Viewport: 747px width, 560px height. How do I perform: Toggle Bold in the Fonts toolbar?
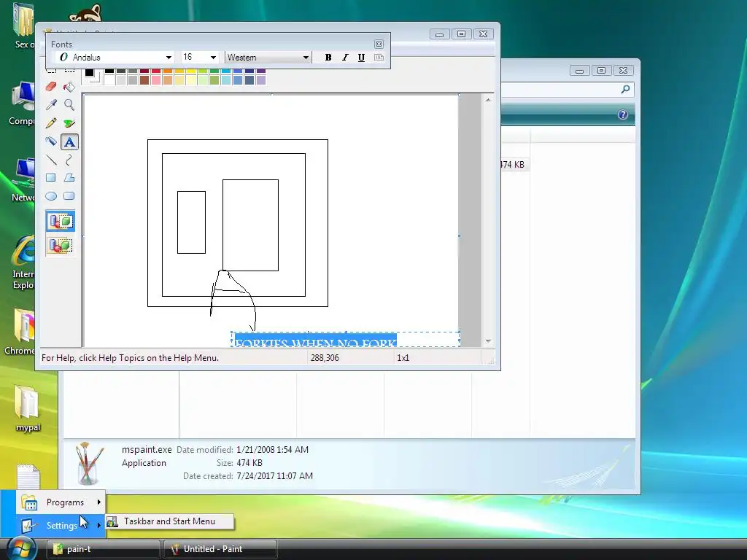(328, 57)
